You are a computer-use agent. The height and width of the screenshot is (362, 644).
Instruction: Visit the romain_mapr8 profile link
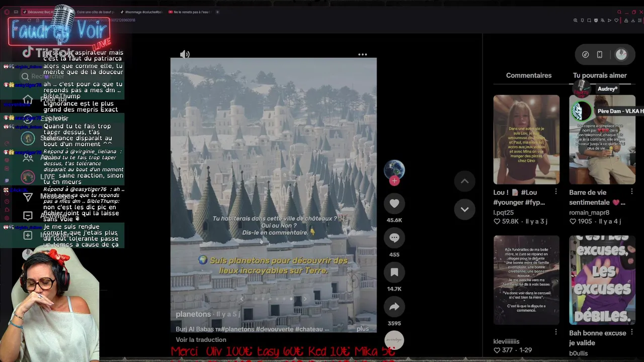[x=589, y=213]
